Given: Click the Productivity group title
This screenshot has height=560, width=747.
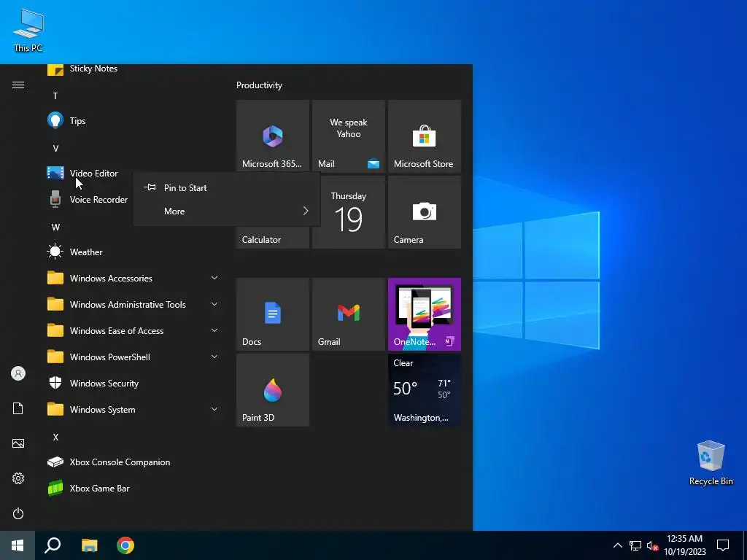Looking at the screenshot, I should tap(259, 85).
